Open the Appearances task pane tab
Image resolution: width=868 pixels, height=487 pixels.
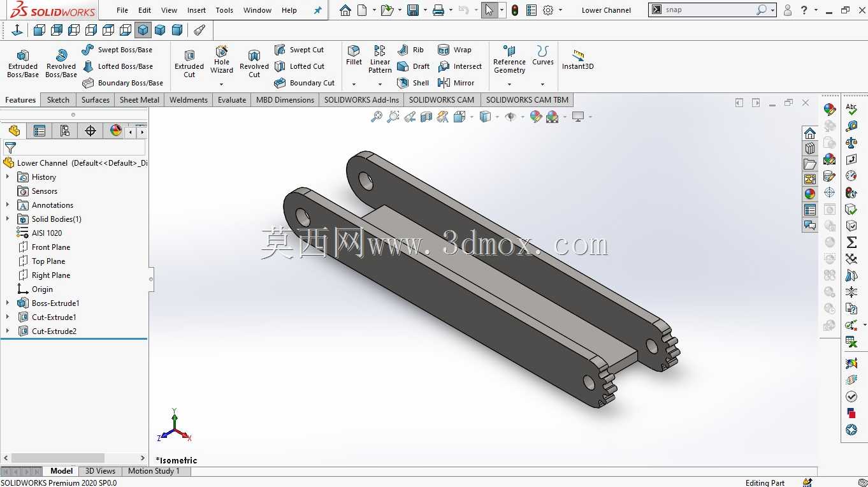(x=810, y=194)
